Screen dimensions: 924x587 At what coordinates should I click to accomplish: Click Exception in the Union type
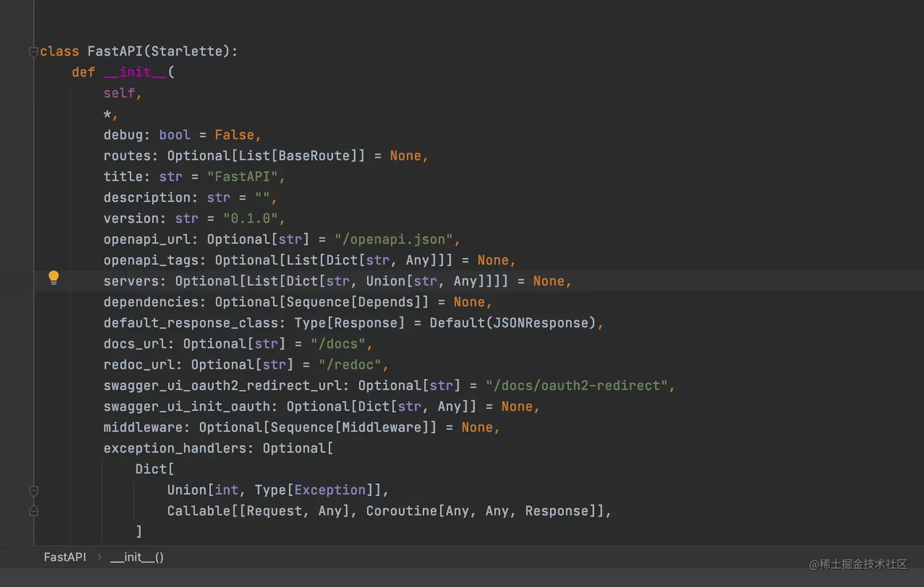coord(330,490)
